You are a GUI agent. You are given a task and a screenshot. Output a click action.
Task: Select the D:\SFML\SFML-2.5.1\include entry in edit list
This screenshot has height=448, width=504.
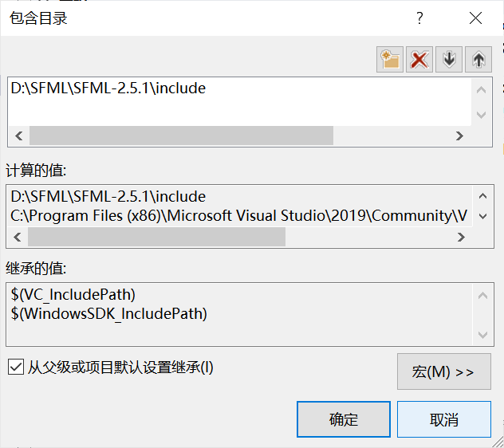click(x=108, y=88)
